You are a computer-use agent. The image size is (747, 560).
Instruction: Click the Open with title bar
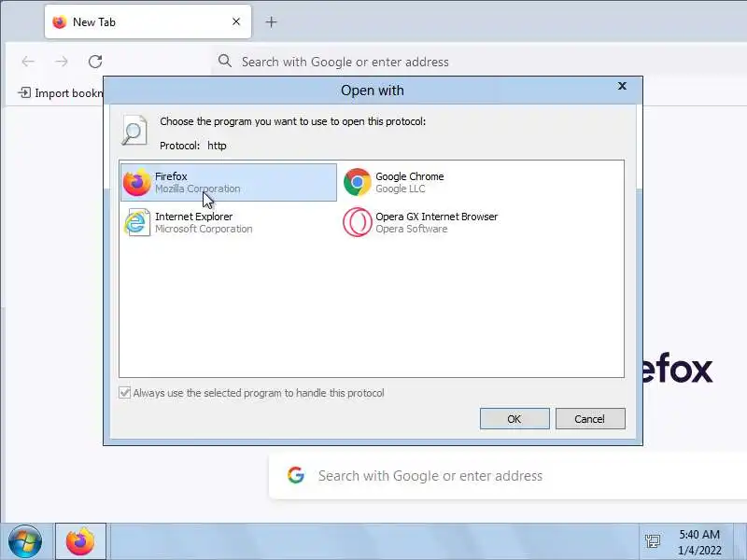click(373, 91)
